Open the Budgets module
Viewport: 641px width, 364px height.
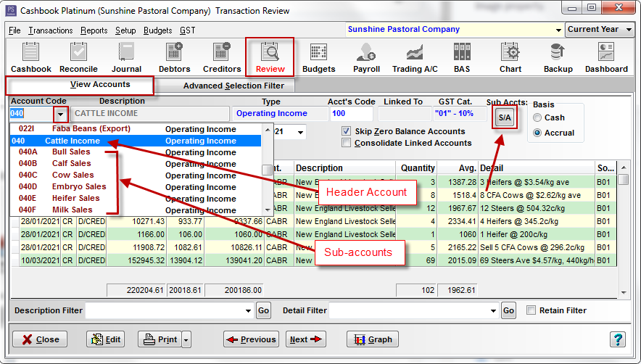click(x=318, y=58)
